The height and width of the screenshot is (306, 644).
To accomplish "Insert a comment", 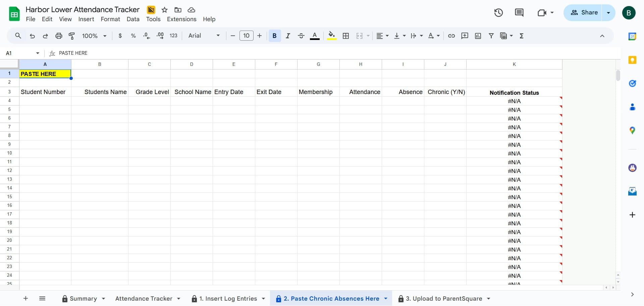I will (x=465, y=36).
